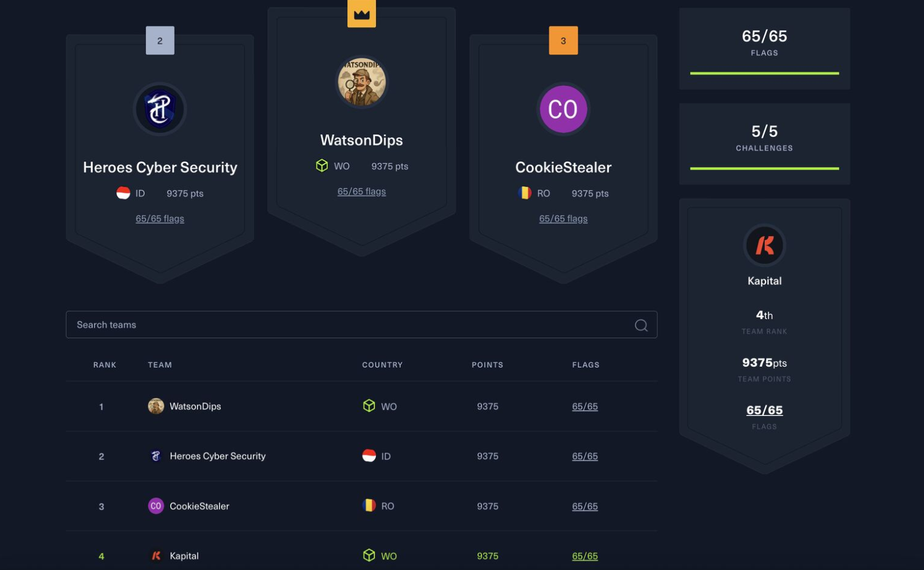This screenshot has height=570, width=924.
Task: Sort by the RANK column header
Action: [104, 365]
